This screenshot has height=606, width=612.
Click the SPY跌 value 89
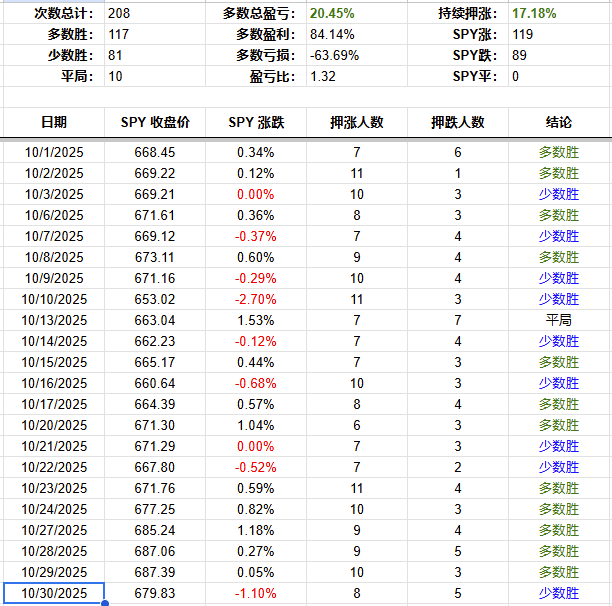pos(520,55)
